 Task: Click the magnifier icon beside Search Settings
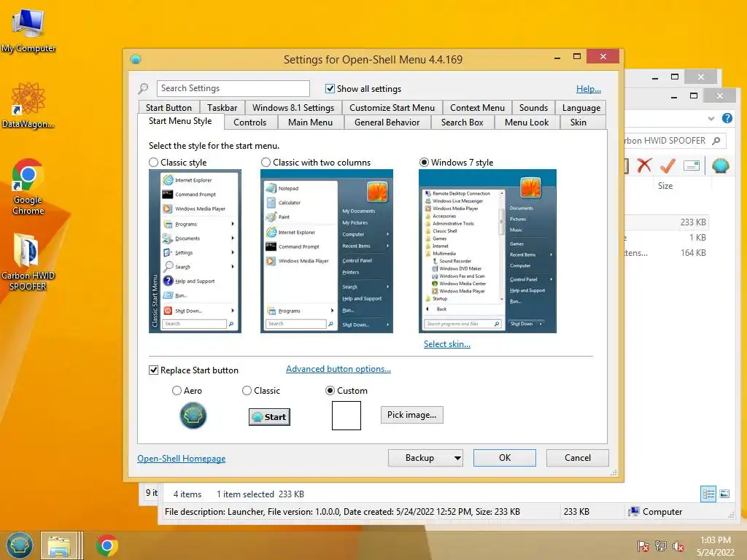point(143,88)
